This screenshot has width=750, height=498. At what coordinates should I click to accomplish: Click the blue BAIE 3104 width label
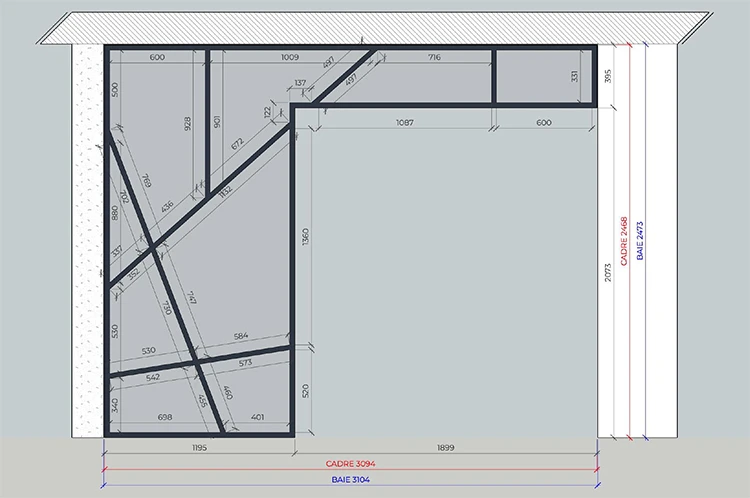coord(349,481)
